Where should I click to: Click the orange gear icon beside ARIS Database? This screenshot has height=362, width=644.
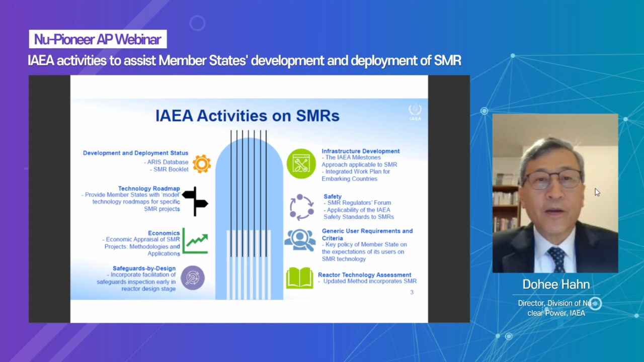pyautogui.click(x=202, y=164)
